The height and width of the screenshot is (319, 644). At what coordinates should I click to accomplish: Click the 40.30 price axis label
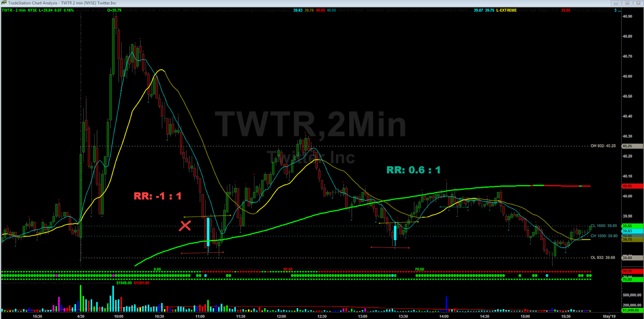coord(627,136)
